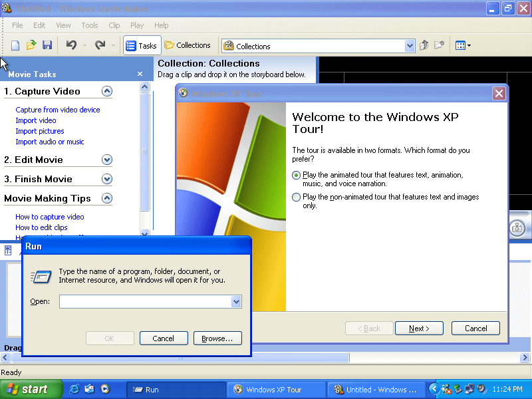Click the Open text field in Run
Image resolution: width=532 pixels, height=399 pixels.
pos(146,302)
